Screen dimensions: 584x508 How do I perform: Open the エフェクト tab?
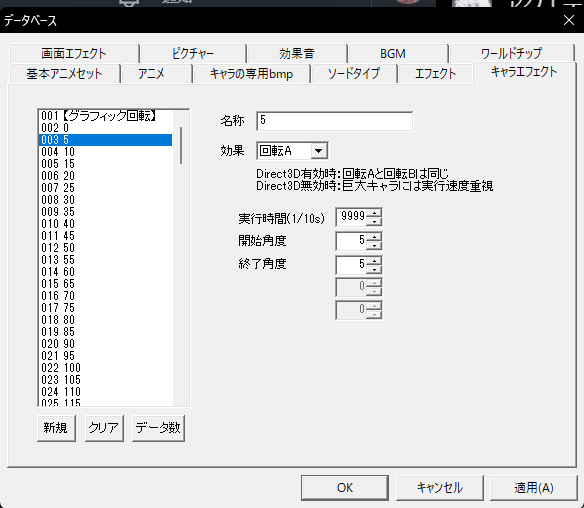435,73
